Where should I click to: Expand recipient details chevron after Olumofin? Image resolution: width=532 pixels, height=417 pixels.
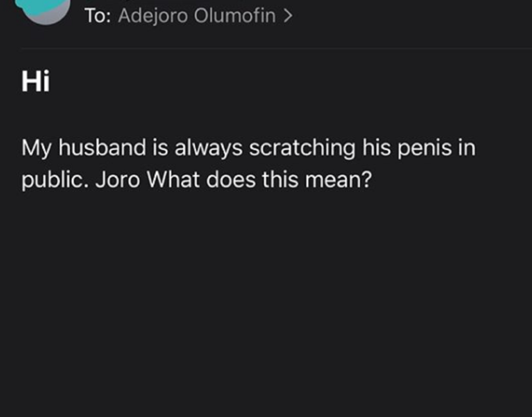pyautogui.click(x=288, y=16)
